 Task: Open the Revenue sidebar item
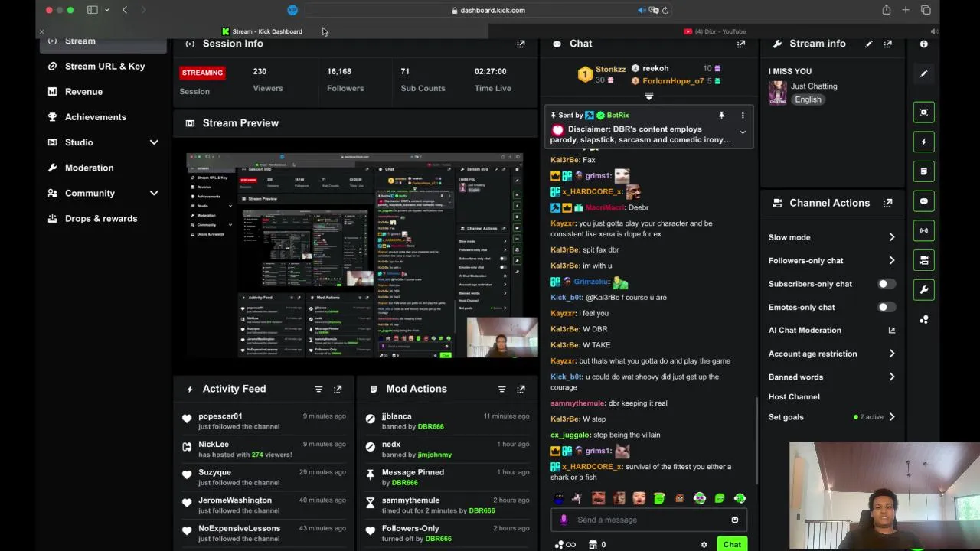pos(83,92)
